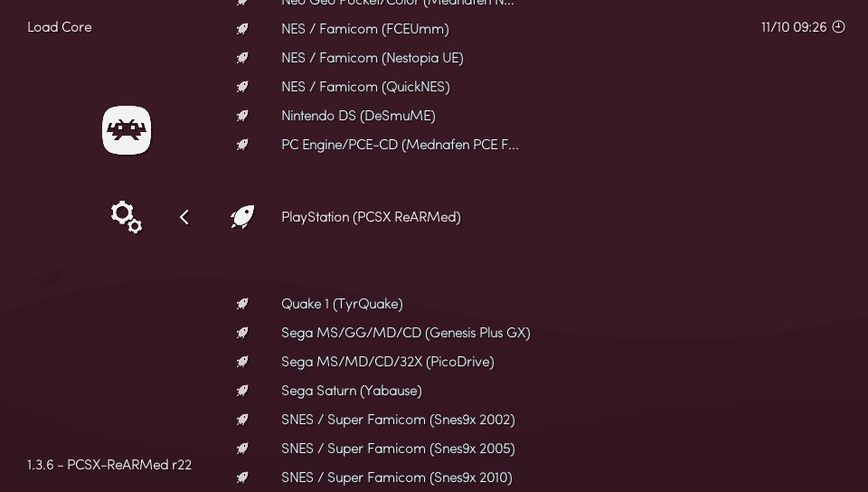Click the large rocket icon beside PlayStation
This screenshot has width=868, height=492.
[242, 217]
